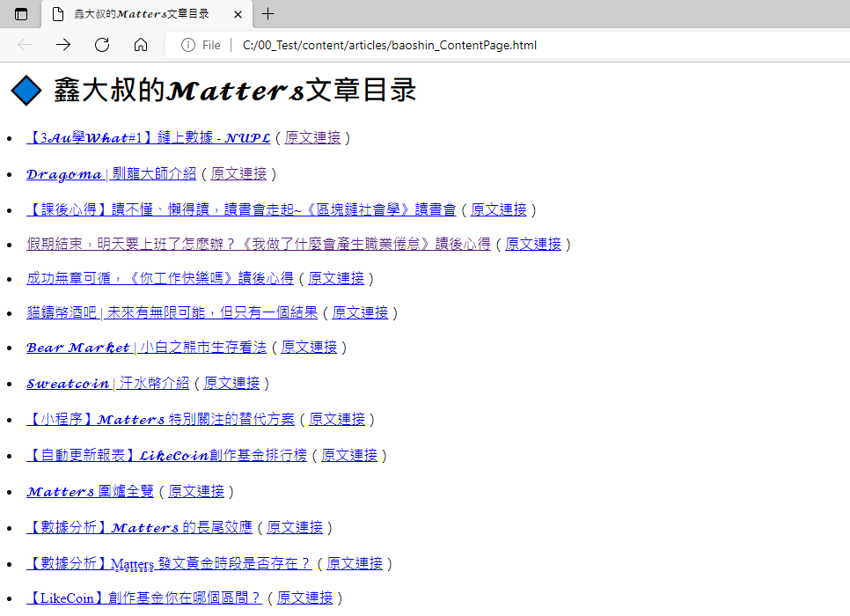
Task: Open a new browser tab
Action: point(267,14)
